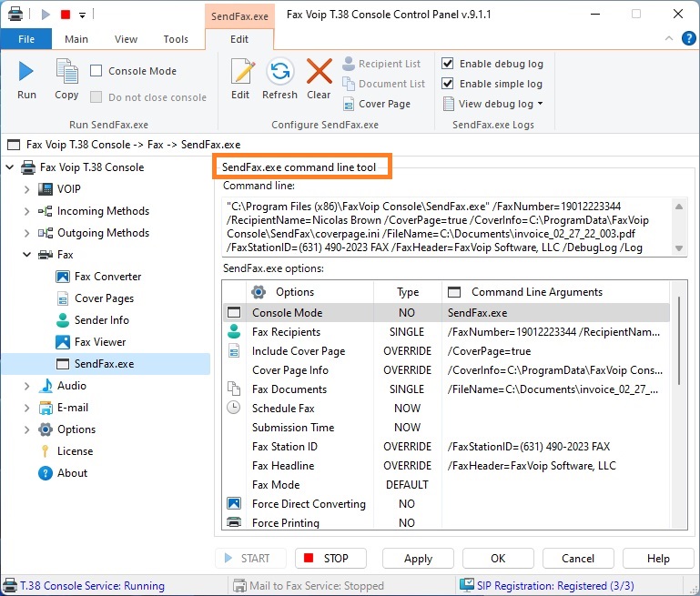Image resolution: width=700 pixels, height=596 pixels.
Task: Select the Fax Station ID option row
Action: pos(446,447)
